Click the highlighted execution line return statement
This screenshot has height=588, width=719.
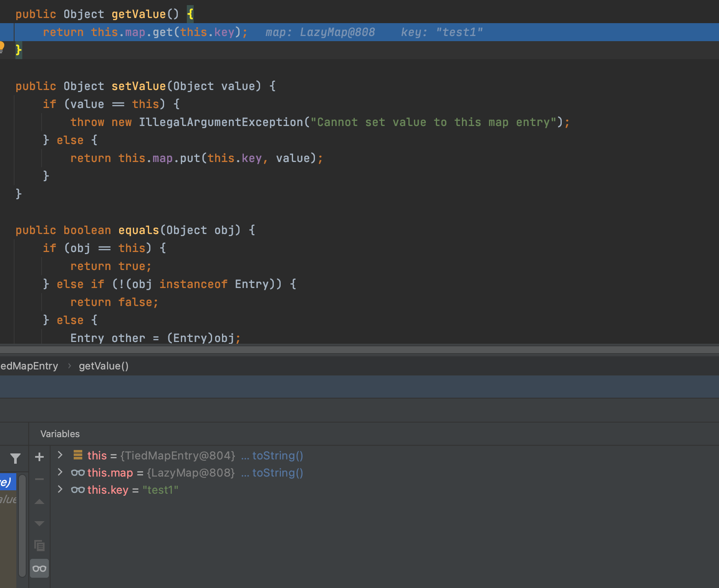[145, 32]
